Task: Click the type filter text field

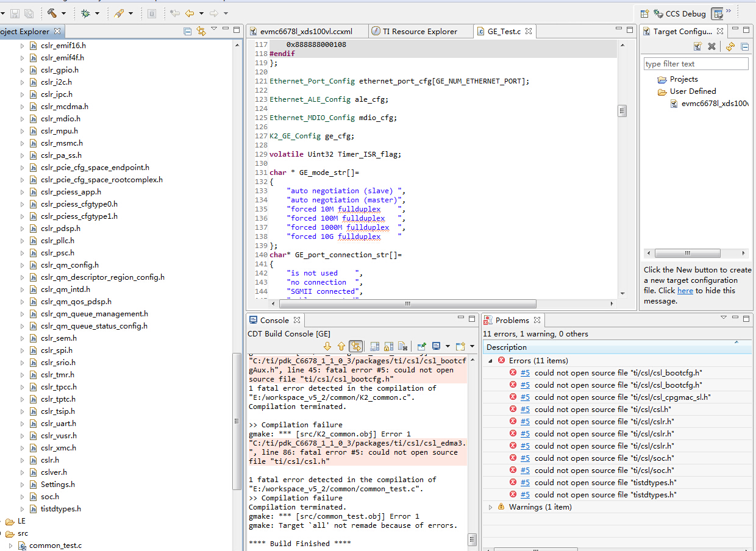Action: point(696,64)
